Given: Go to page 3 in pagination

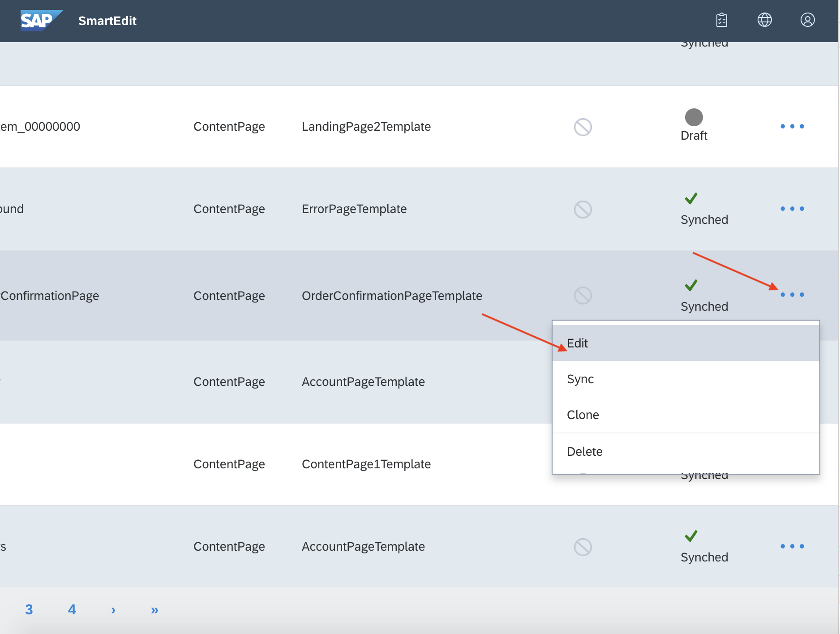Looking at the screenshot, I should (x=29, y=609).
